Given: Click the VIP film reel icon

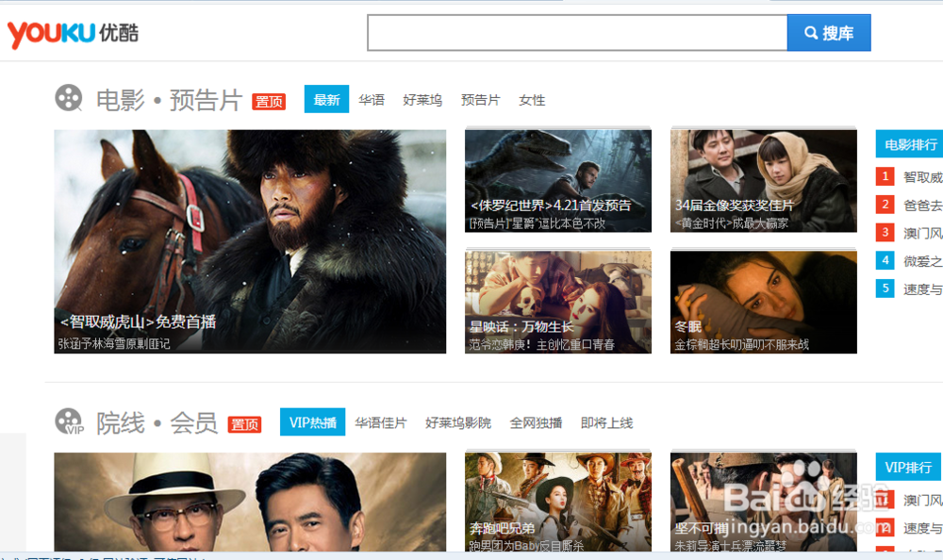Looking at the screenshot, I should [69, 421].
